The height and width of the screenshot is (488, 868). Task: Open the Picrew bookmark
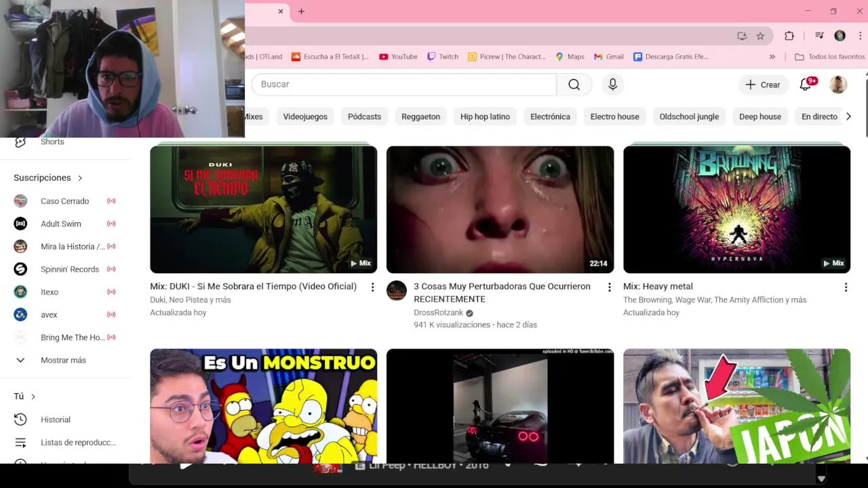coord(507,57)
